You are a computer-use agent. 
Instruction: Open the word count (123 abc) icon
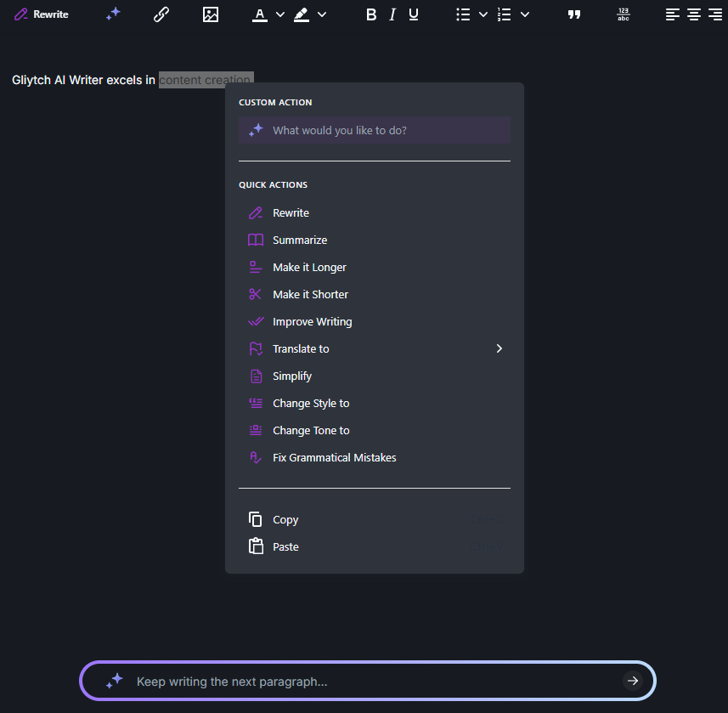[623, 14]
